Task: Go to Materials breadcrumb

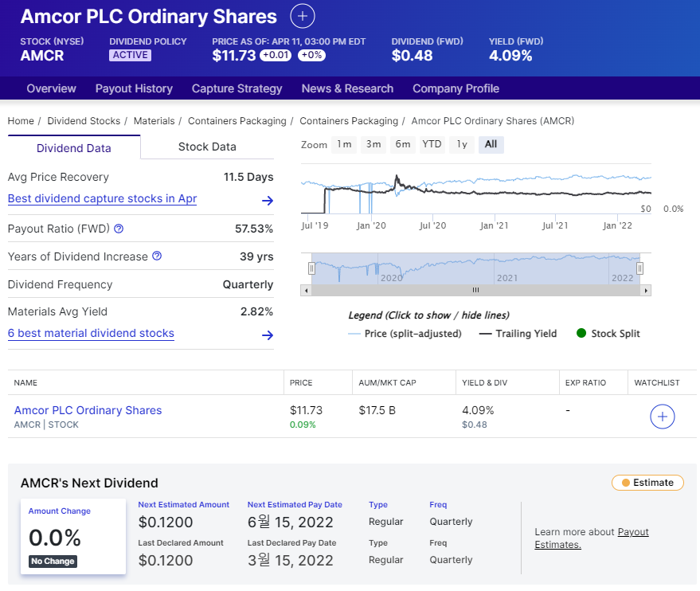Action: tap(154, 121)
